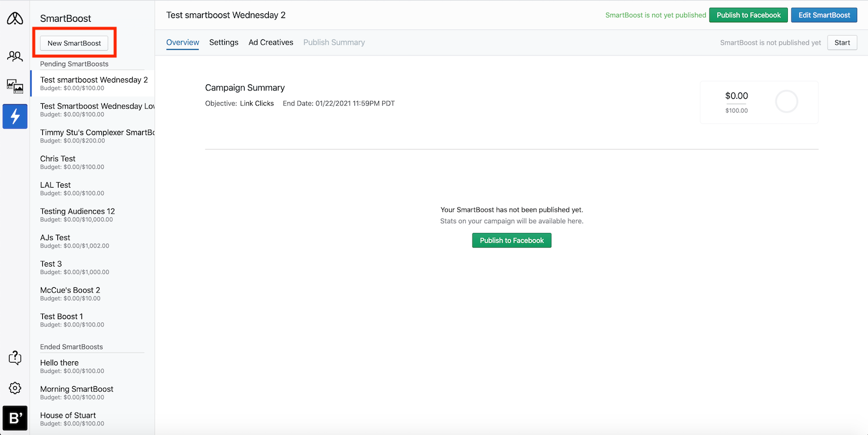Switch to the Ad Creatives tab

(x=271, y=42)
